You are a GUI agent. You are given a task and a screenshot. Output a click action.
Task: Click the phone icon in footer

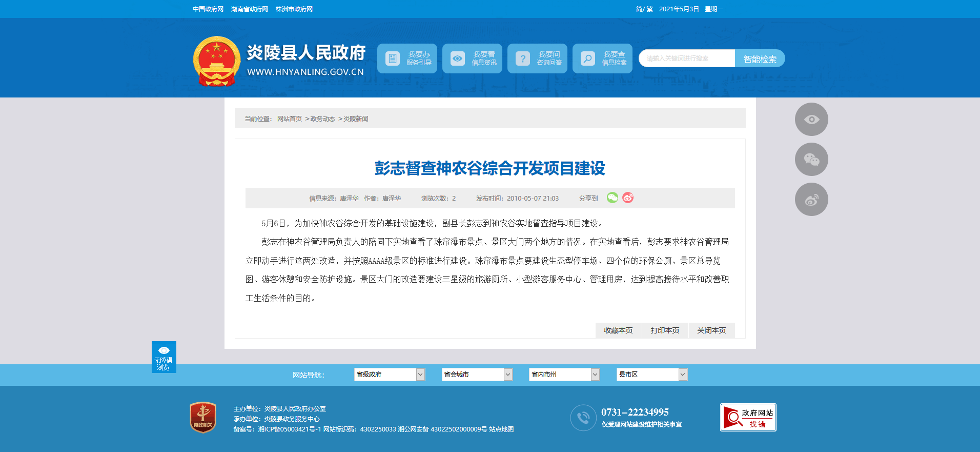[583, 418]
